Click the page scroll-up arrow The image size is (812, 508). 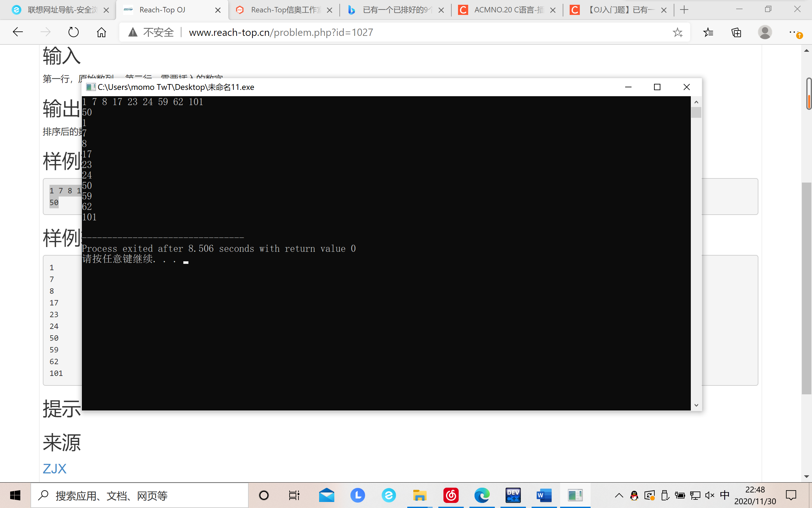tap(807, 50)
